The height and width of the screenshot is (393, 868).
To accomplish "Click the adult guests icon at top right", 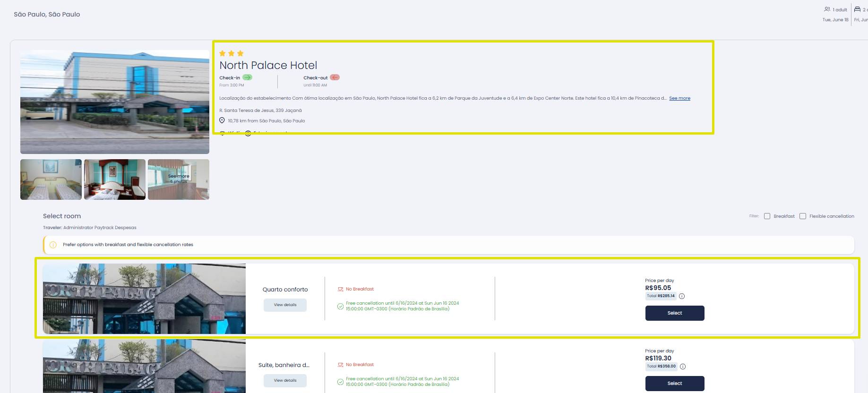I will click(x=827, y=9).
